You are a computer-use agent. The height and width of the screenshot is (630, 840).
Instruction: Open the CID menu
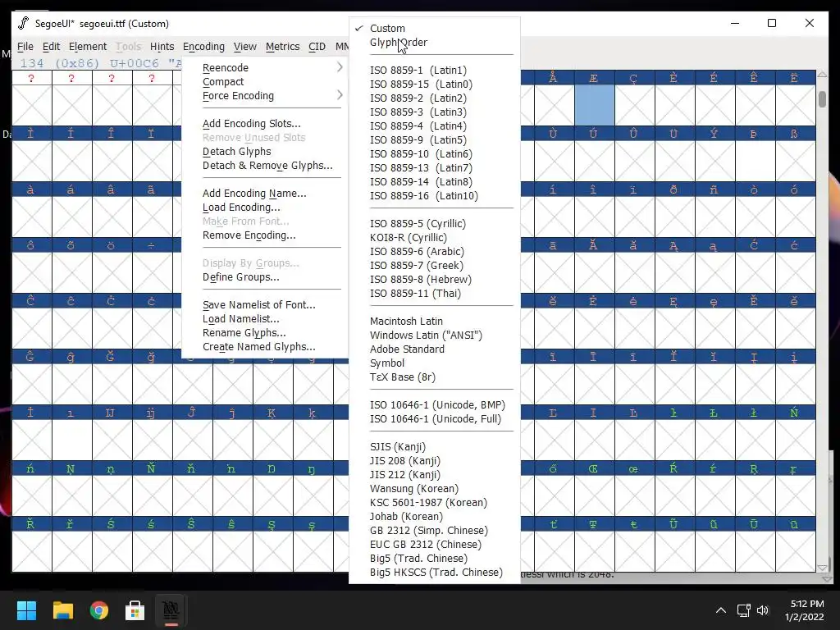pyautogui.click(x=317, y=47)
